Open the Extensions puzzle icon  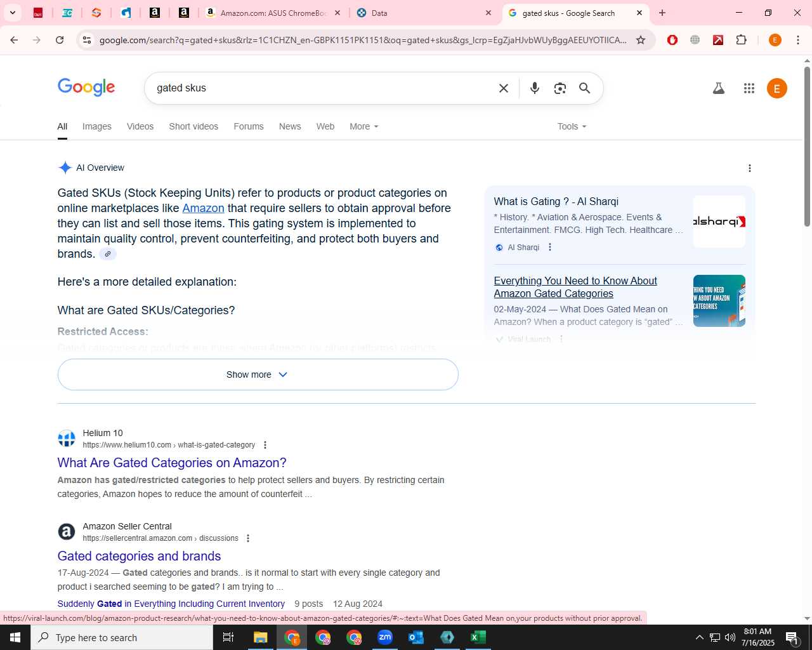pyautogui.click(x=741, y=40)
